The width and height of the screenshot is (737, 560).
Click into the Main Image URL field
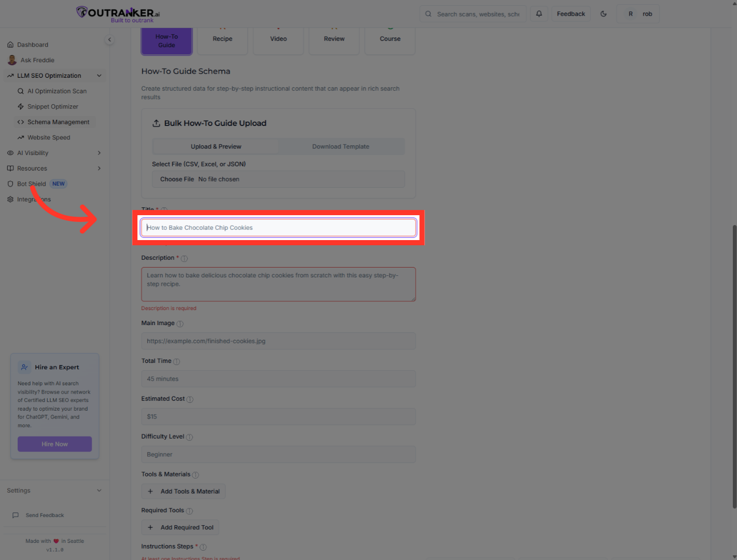coord(278,341)
